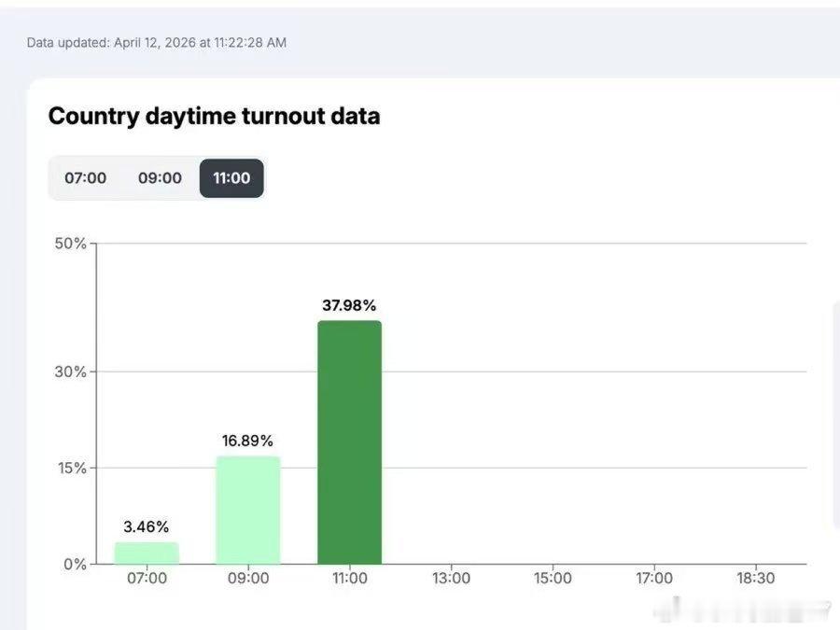The width and height of the screenshot is (840, 630).
Task: Click the 15% y-axis label
Action: (x=71, y=468)
